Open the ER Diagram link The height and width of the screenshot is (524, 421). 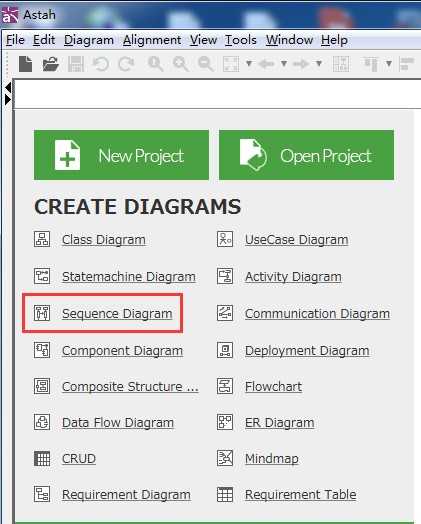click(x=280, y=423)
